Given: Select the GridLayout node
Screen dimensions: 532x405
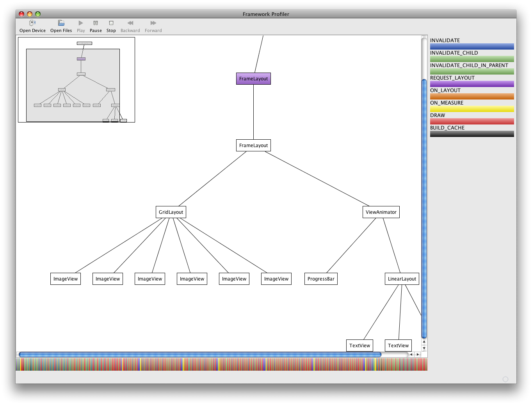Looking at the screenshot, I should coord(171,212).
